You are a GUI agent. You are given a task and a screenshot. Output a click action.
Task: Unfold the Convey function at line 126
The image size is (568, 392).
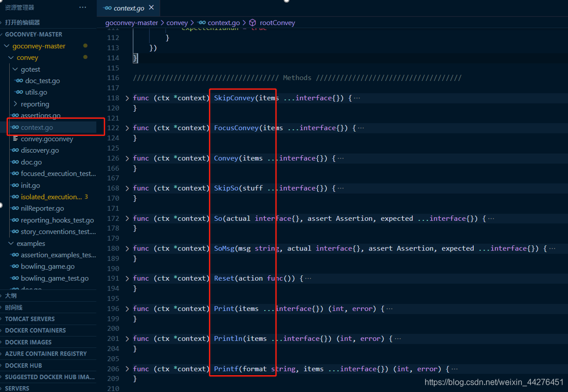(127, 158)
